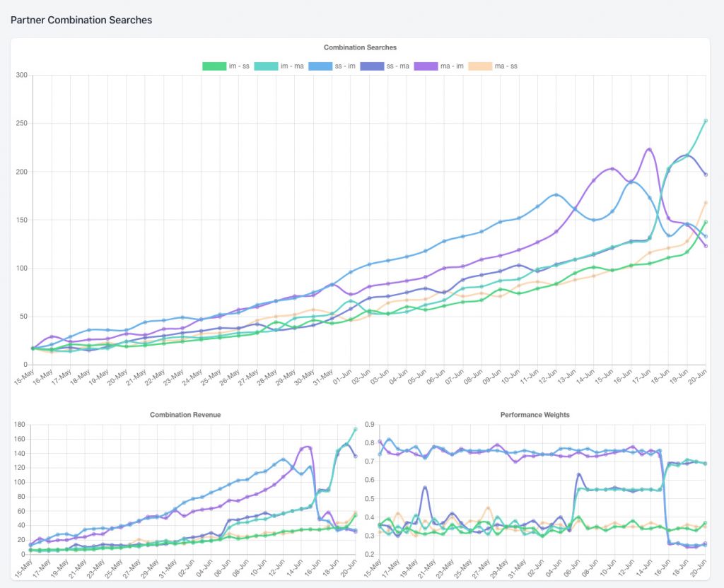Toggle the 'ma - ss' legend label

click(506, 66)
